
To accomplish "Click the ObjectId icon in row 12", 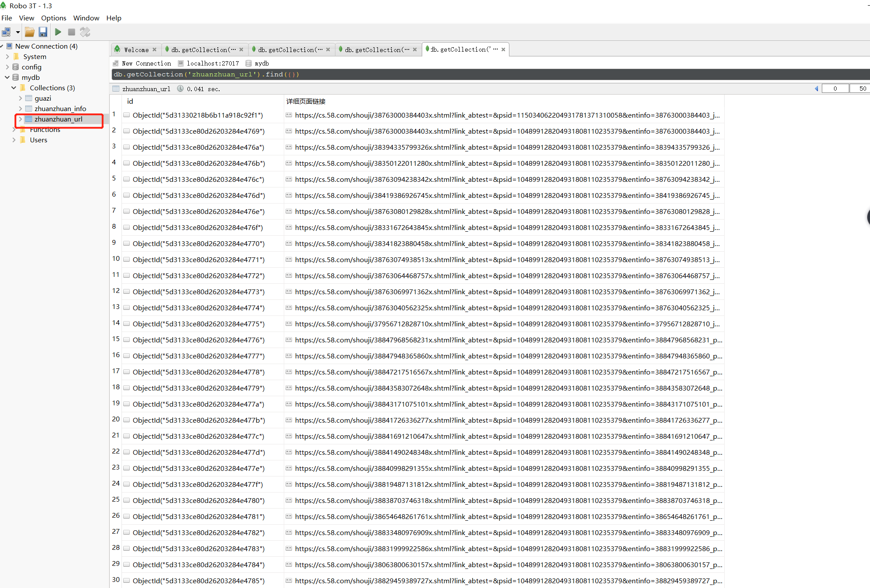I will point(127,292).
